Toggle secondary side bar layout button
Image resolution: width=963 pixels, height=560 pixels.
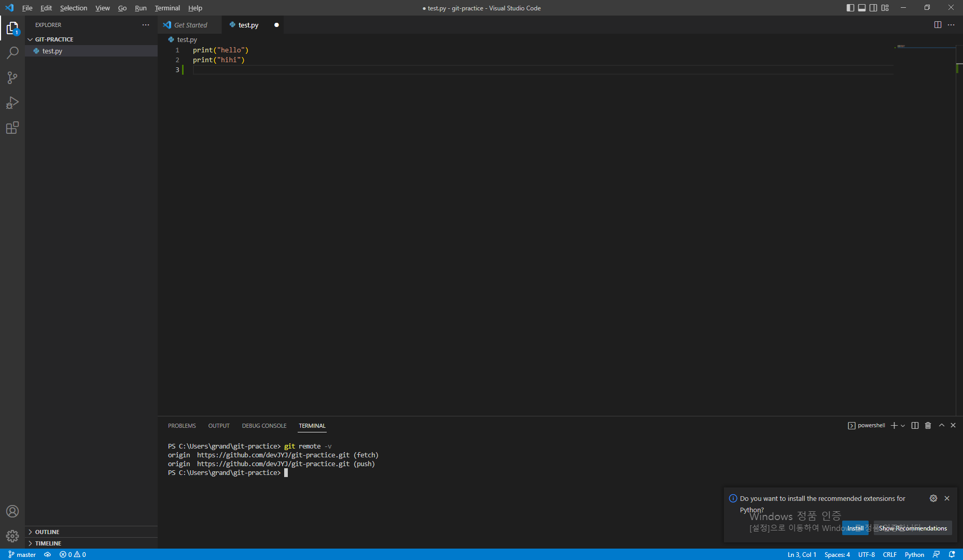pos(873,8)
